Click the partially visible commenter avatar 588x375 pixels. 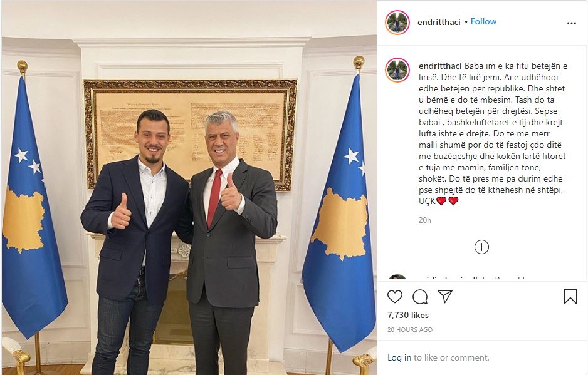click(397, 277)
